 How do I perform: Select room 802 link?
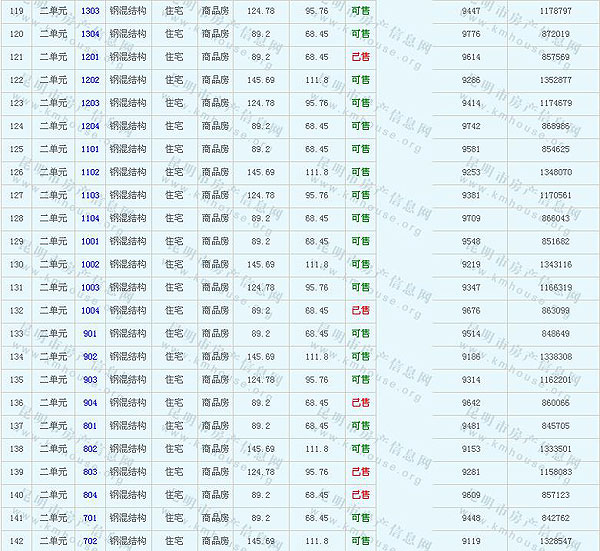90,449
